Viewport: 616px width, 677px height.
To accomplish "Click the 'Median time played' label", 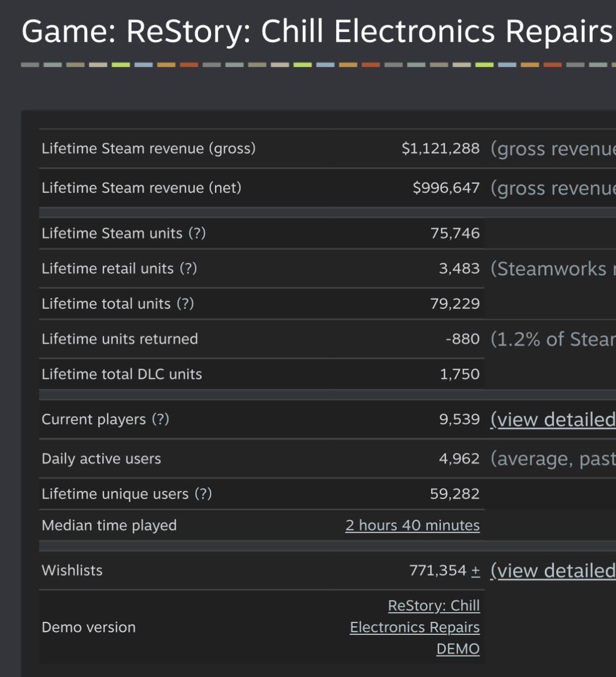I will point(109,526).
